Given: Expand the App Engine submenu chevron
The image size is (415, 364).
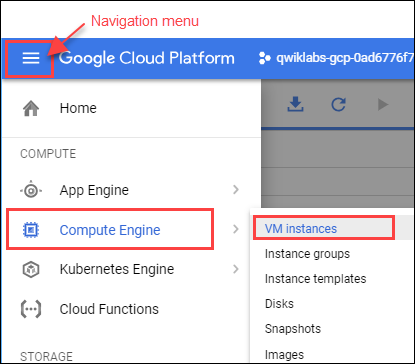Looking at the screenshot, I should (236, 190).
